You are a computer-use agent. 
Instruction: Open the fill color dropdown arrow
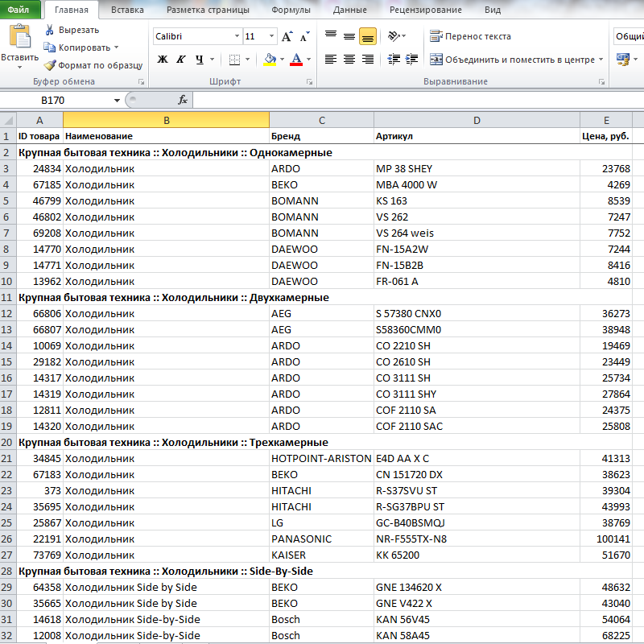click(x=283, y=60)
